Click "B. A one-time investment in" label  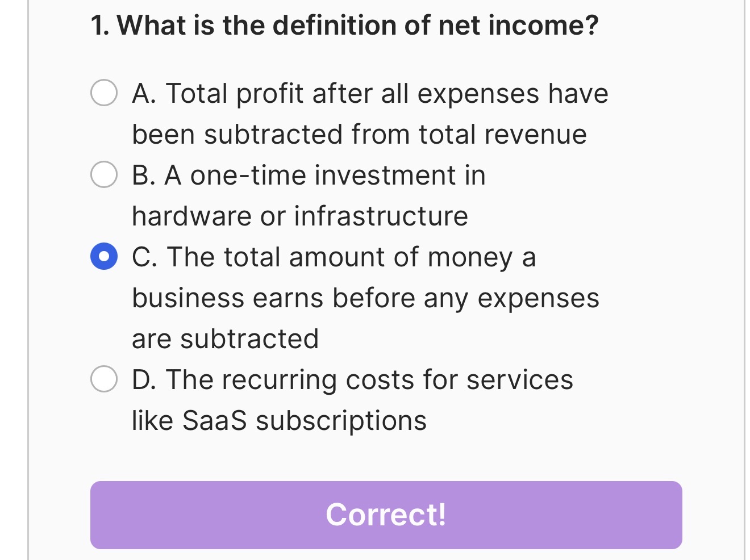(x=309, y=175)
